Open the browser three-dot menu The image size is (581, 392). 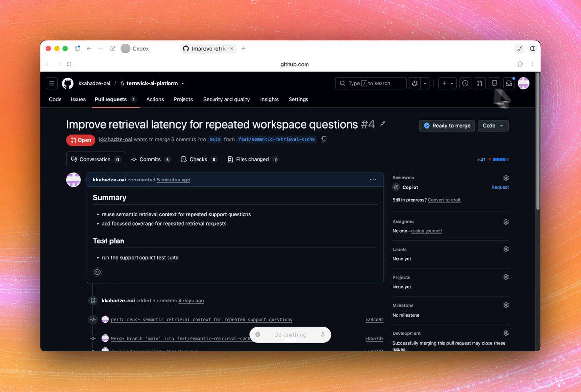click(533, 64)
